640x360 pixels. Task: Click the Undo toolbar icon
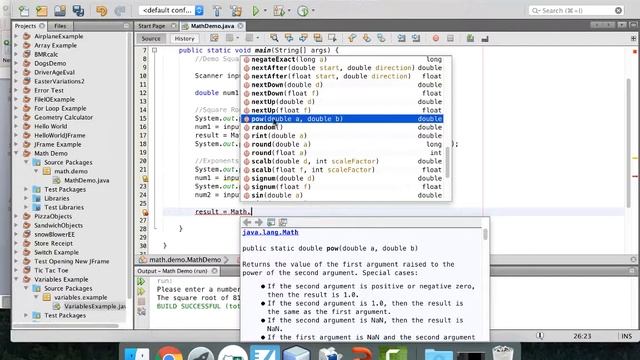[101, 11]
